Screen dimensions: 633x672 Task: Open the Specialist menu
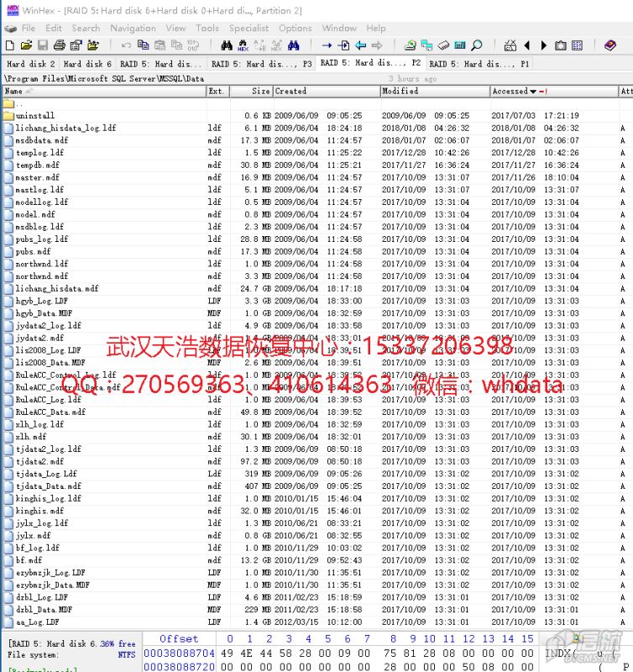pyautogui.click(x=249, y=28)
